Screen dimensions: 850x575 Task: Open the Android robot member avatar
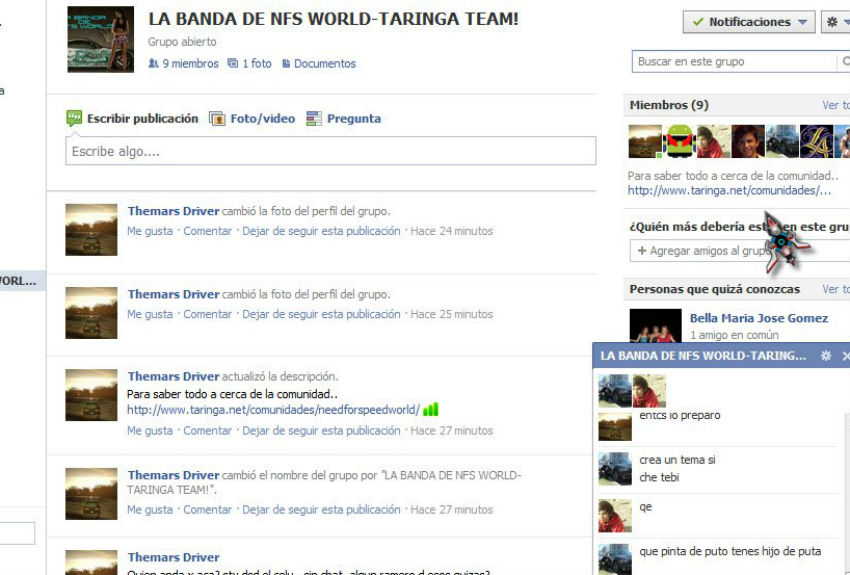[679, 141]
